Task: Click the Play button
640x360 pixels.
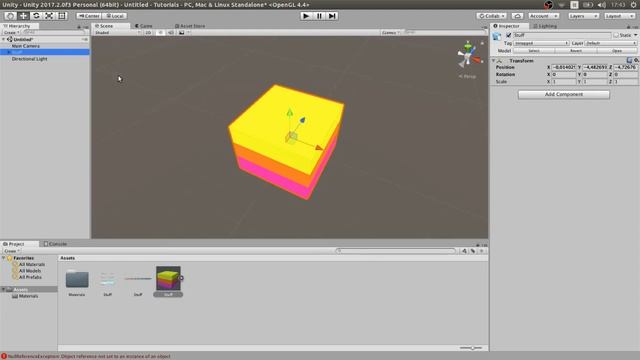Action: (306, 16)
